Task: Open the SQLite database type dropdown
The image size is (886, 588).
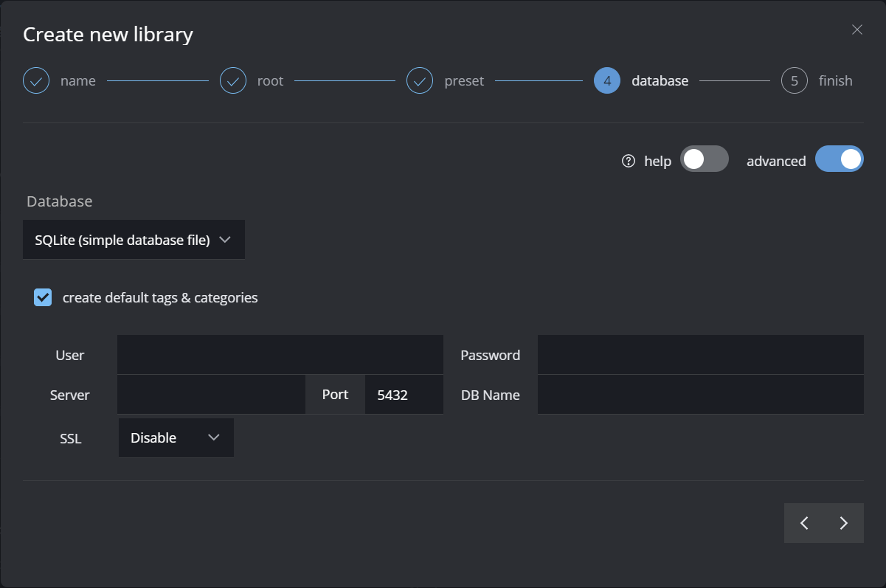Action: click(134, 240)
